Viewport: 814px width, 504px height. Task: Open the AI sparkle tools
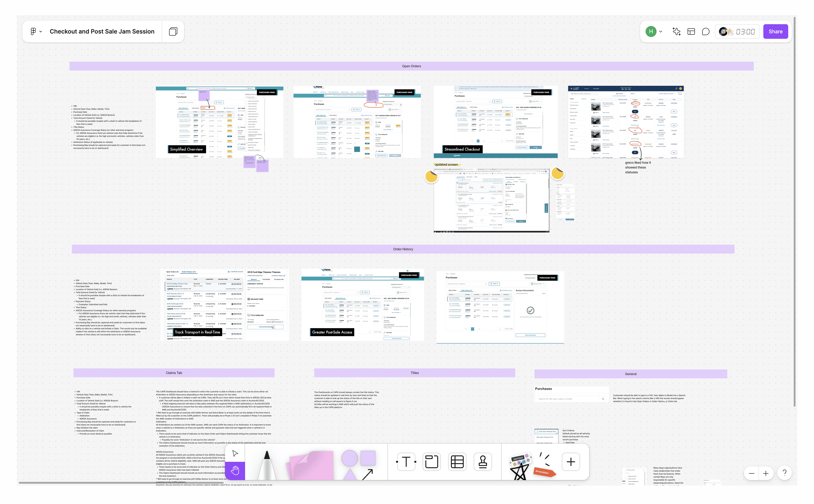(x=676, y=32)
